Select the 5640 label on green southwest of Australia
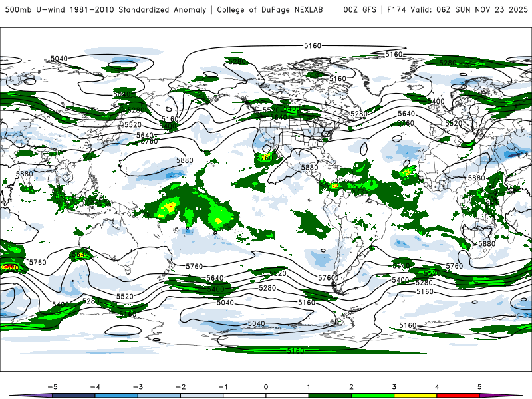 point(80,255)
